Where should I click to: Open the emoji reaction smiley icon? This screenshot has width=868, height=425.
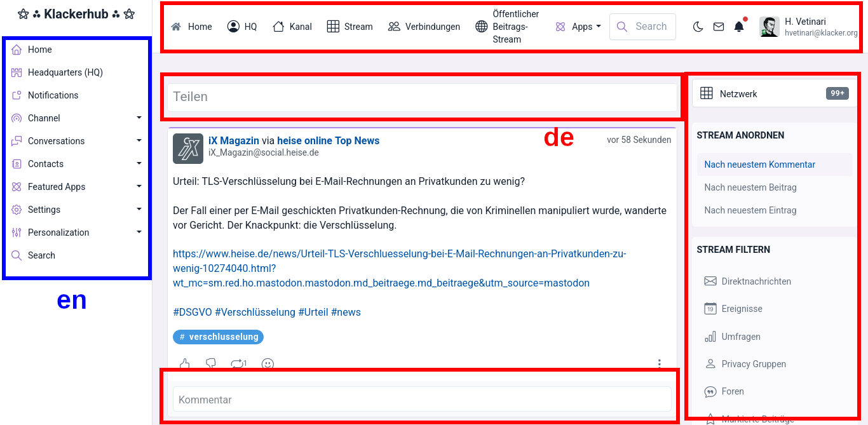268,363
